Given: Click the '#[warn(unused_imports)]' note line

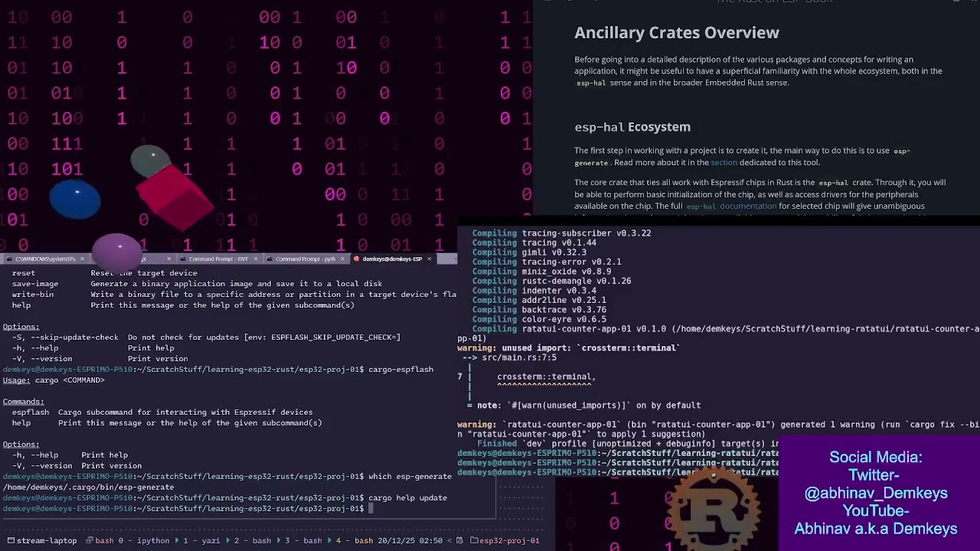Looking at the screenshot, I should [x=584, y=406].
